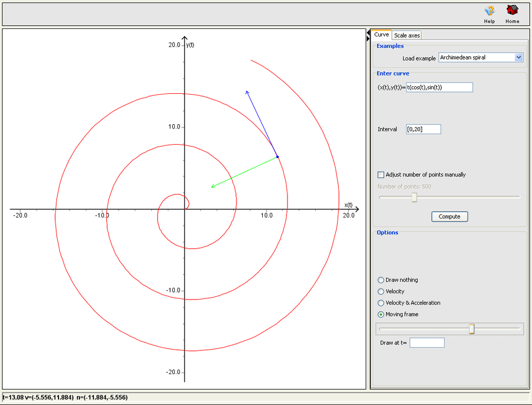Viewport: 532px width, 405px height.
Task: Click the time slider handle
Action: [471, 328]
